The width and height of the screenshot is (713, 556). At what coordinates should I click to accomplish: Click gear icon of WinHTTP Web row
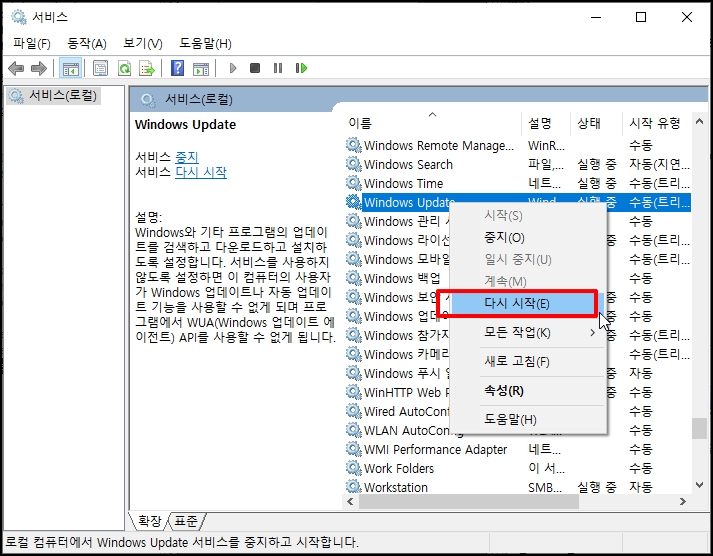353,392
